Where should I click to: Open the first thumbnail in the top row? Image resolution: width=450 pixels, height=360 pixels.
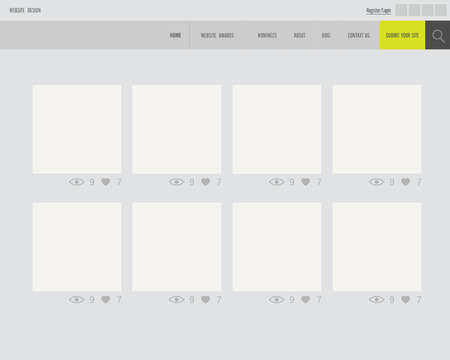77,129
